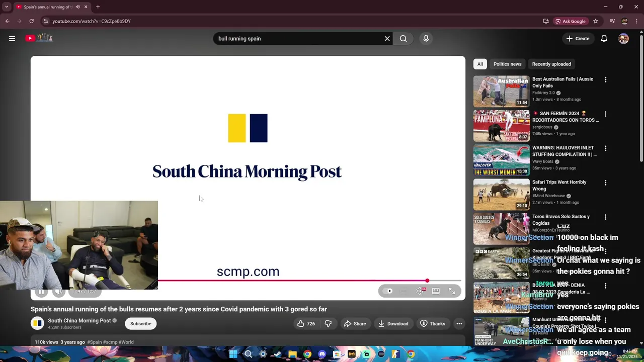
Task: Select the All filter chip
Action: (x=480, y=64)
